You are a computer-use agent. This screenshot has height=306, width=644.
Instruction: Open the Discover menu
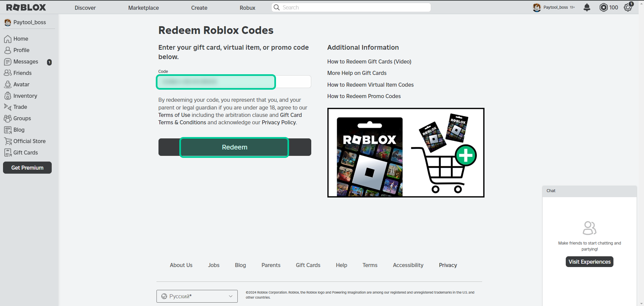(x=85, y=8)
